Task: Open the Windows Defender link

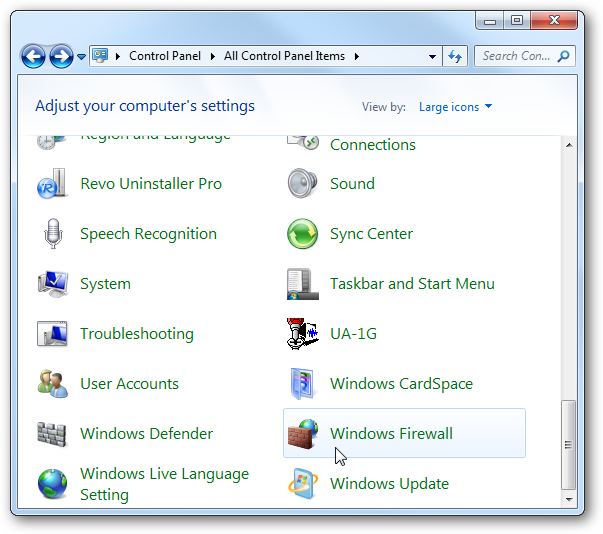Action: click(x=147, y=434)
